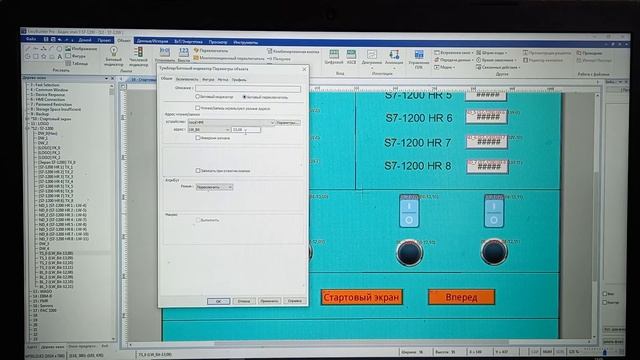Viewport: 640px width, 360px height.
Task: Open help via Справка button
Action: [295, 301]
